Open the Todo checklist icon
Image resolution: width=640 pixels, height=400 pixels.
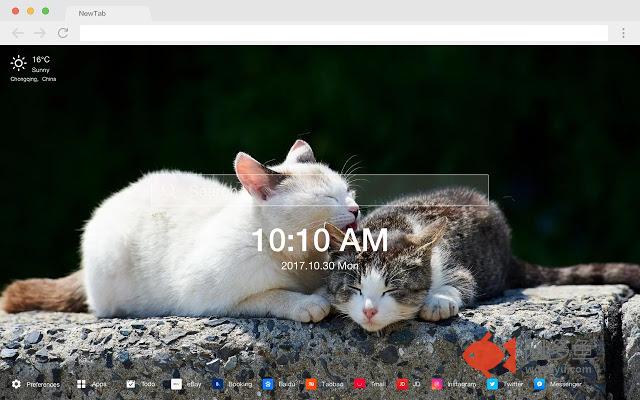(131, 384)
